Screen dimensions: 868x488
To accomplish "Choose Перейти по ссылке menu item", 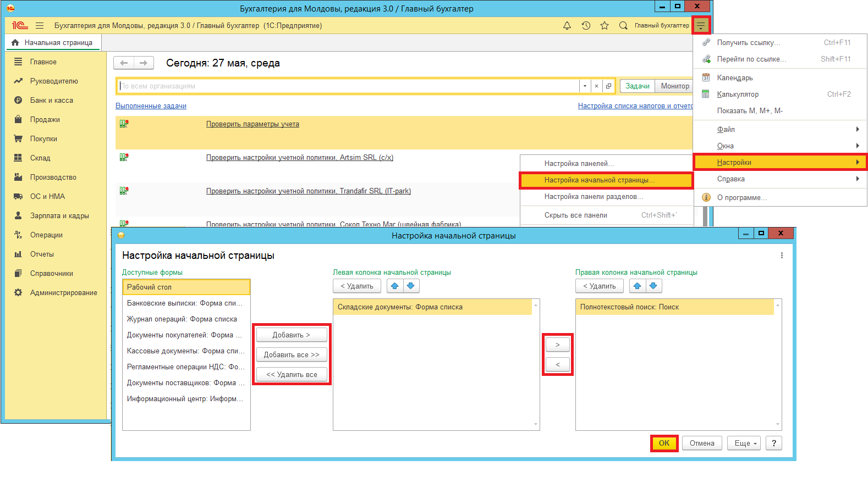I will click(780, 59).
